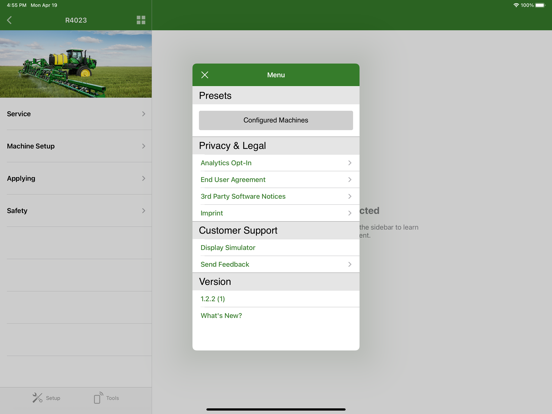Select the R4023 title text
Viewport: 552px width, 414px height.
76,20
